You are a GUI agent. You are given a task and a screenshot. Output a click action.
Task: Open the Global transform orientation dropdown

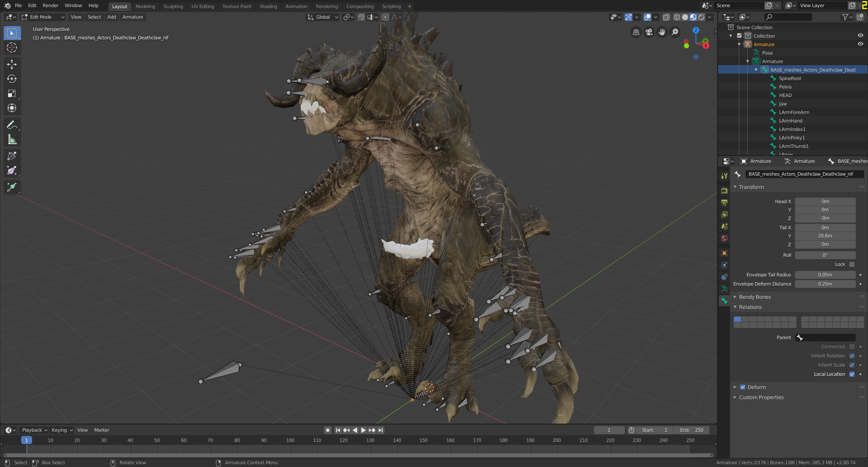coord(323,17)
